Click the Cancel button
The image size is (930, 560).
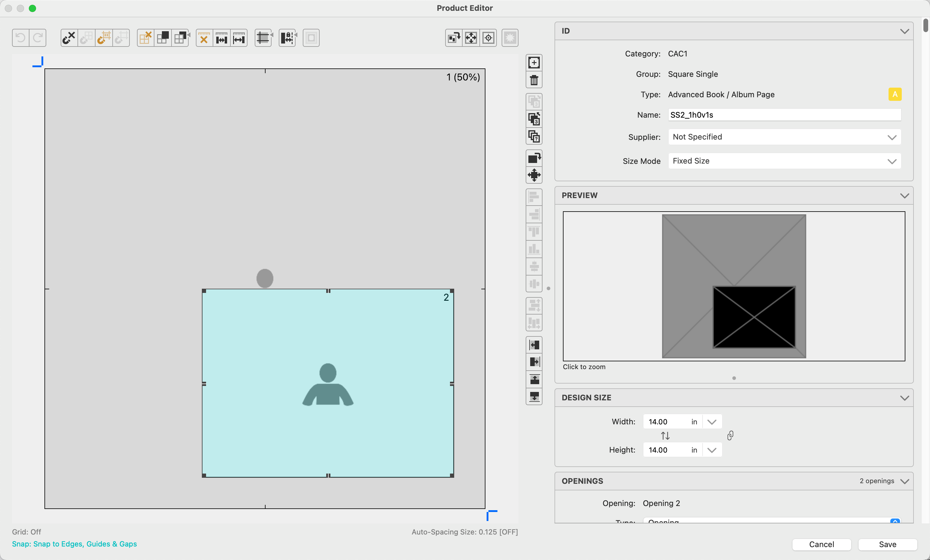click(821, 544)
